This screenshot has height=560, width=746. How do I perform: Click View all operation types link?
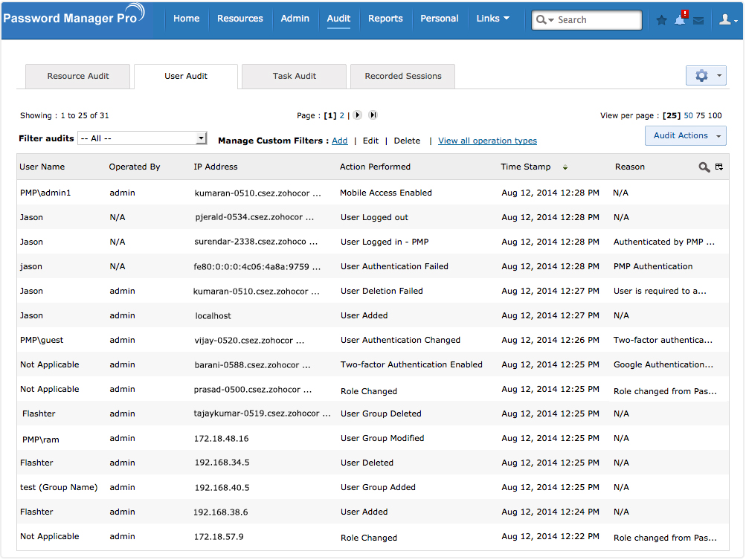pos(487,141)
